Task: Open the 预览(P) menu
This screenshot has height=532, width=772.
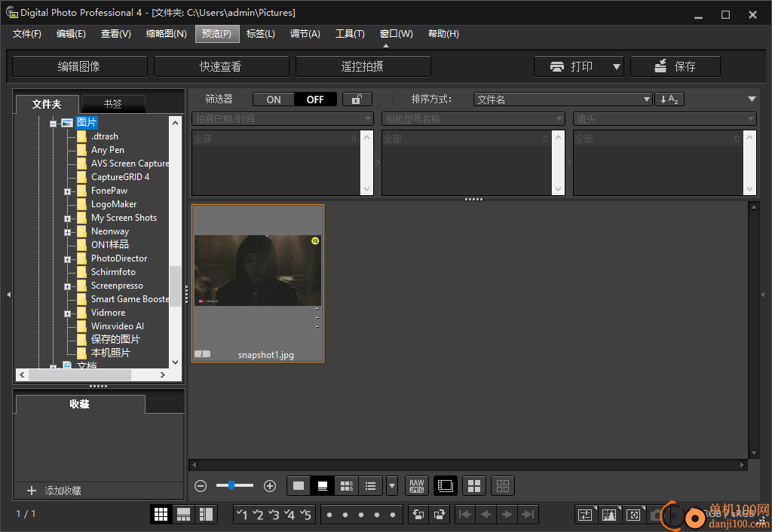Action: (x=216, y=34)
